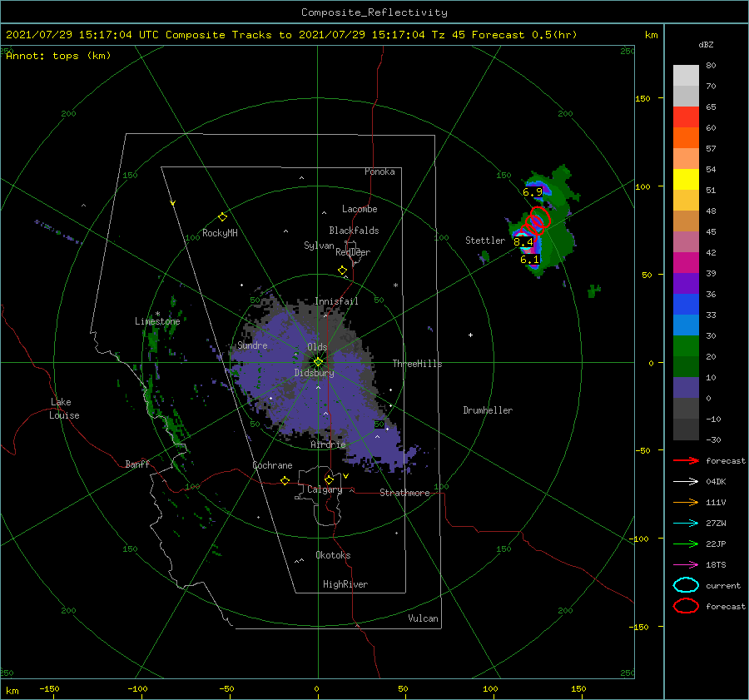Click the Stettler town label
749x700 pixels.
tap(485, 241)
